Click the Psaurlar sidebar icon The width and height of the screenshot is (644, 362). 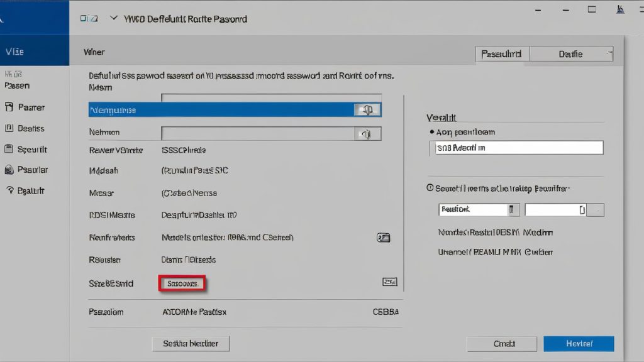pyautogui.click(x=9, y=170)
